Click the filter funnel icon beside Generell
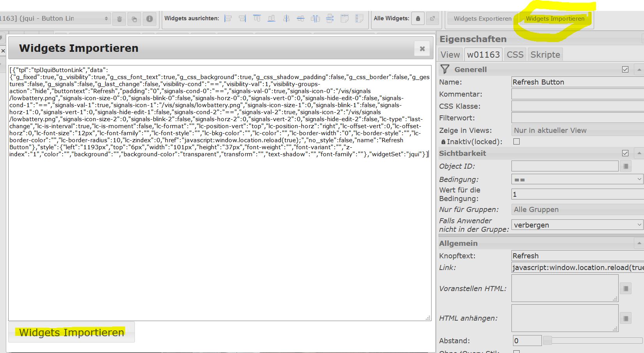Image resolution: width=644 pixels, height=353 pixels. [444, 69]
